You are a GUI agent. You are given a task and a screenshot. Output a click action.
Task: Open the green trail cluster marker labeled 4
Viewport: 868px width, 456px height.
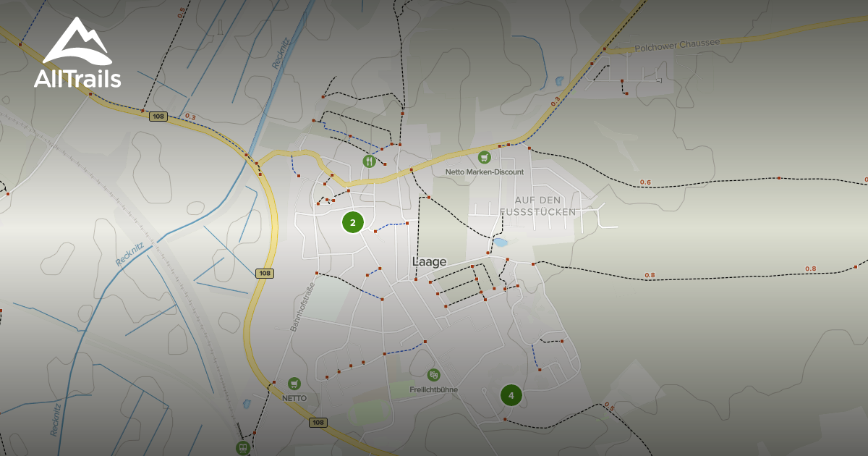tap(511, 395)
